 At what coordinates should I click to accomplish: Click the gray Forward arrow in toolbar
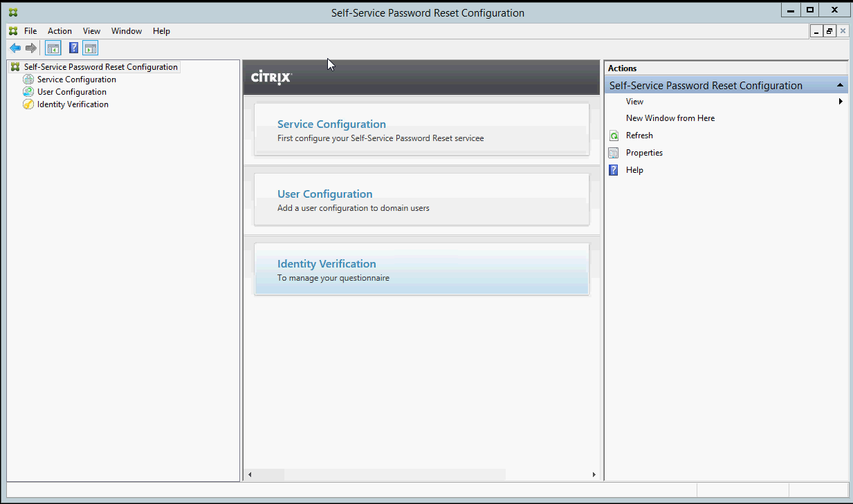(x=30, y=48)
